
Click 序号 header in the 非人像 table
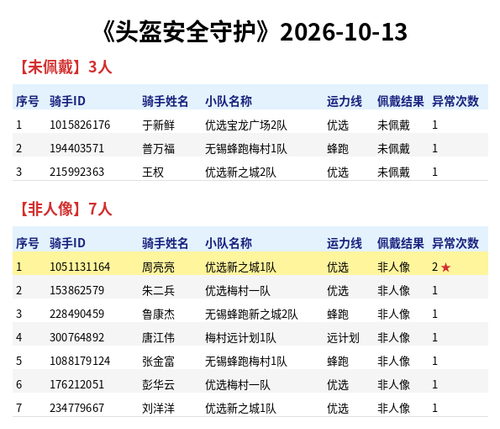click(x=27, y=243)
